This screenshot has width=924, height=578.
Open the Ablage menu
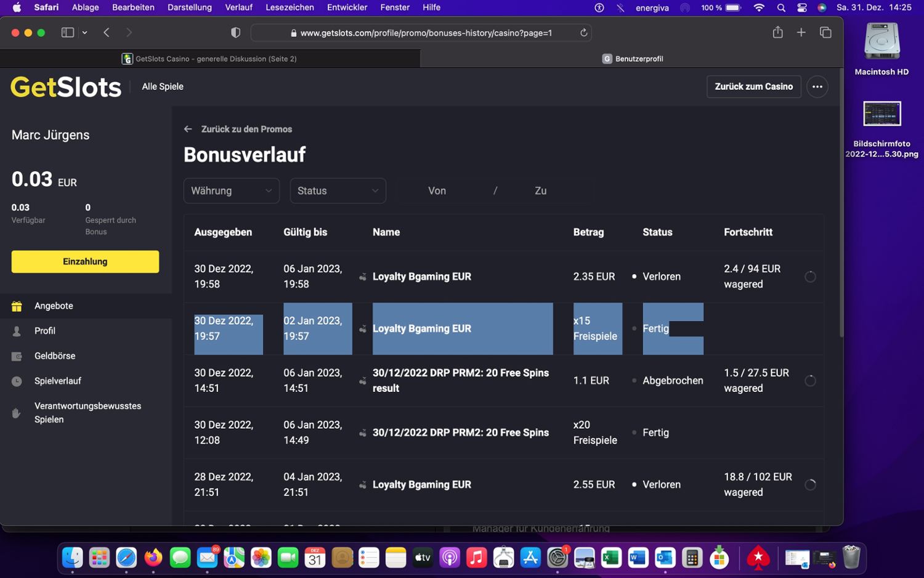click(85, 7)
